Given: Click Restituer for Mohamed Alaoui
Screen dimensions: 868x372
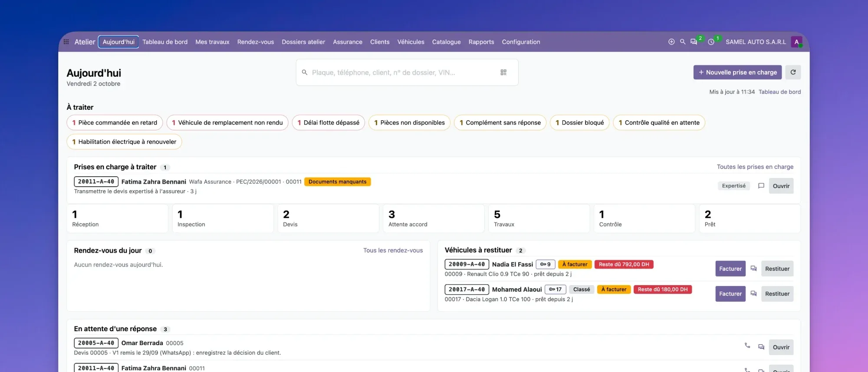Looking at the screenshot, I should (777, 294).
